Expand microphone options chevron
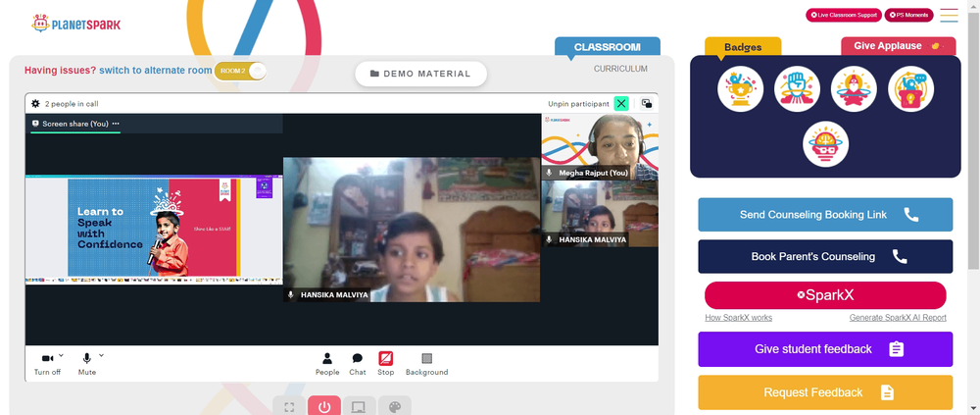980x415 pixels. (x=101, y=355)
